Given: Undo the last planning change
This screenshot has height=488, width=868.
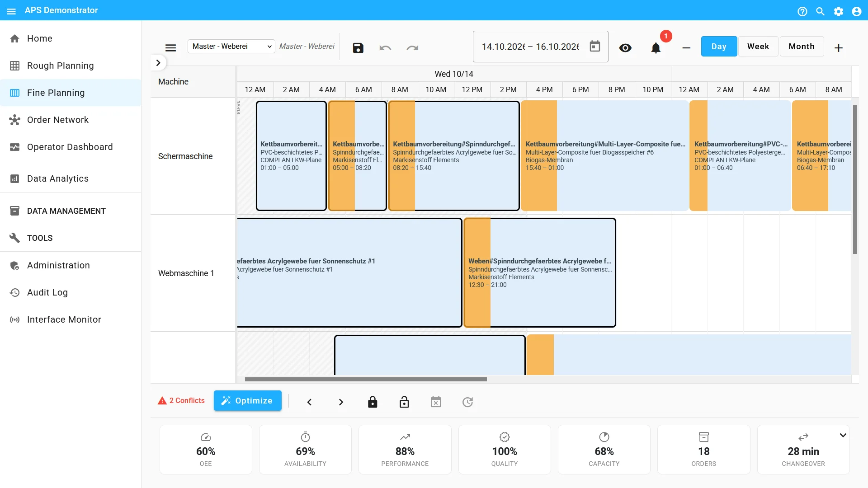Looking at the screenshot, I should click(x=385, y=47).
